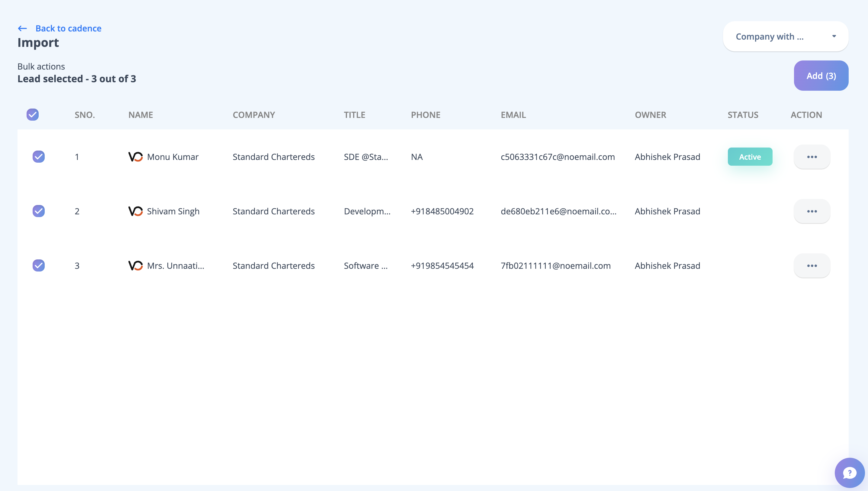Click the Back to cadence link

68,28
